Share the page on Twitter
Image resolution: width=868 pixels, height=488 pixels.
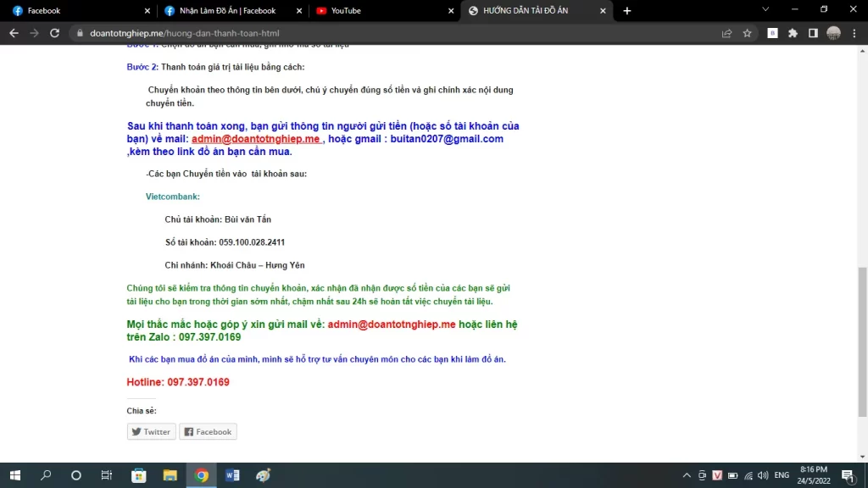click(150, 432)
